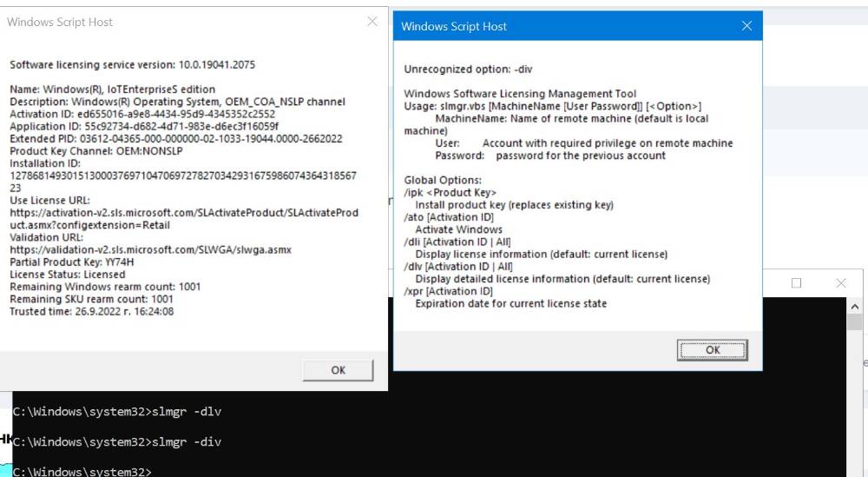Click 'Expiration date for current license state'
The image size is (868, 477).
(511, 303)
